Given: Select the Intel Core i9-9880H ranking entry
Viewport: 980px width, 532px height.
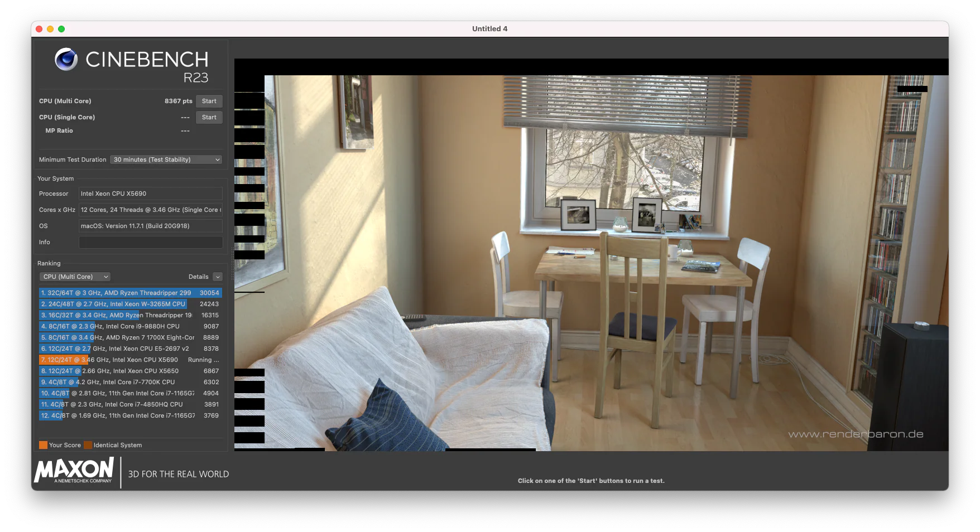Looking at the screenshot, I should coord(128,326).
